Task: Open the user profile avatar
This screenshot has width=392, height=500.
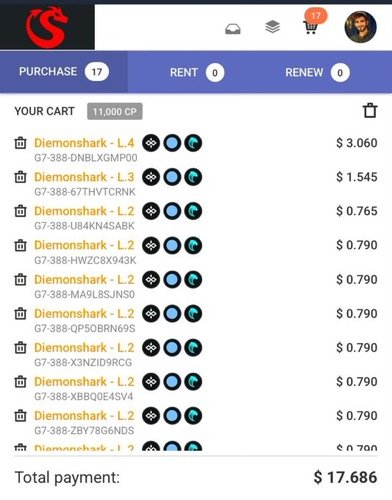Action: (360, 27)
